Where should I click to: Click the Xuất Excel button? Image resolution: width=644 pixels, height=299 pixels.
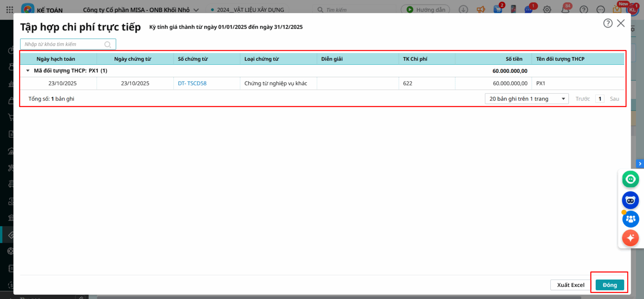point(570,285)
